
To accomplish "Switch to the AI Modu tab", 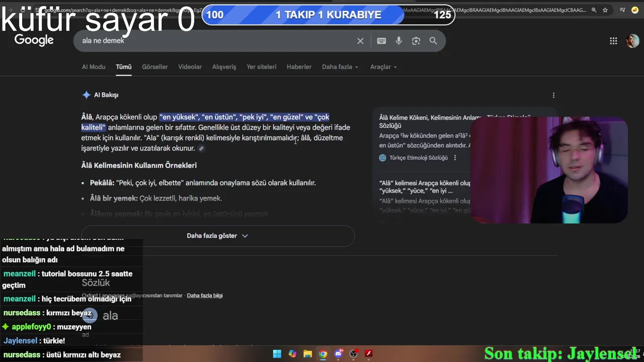I will (94, 67).
